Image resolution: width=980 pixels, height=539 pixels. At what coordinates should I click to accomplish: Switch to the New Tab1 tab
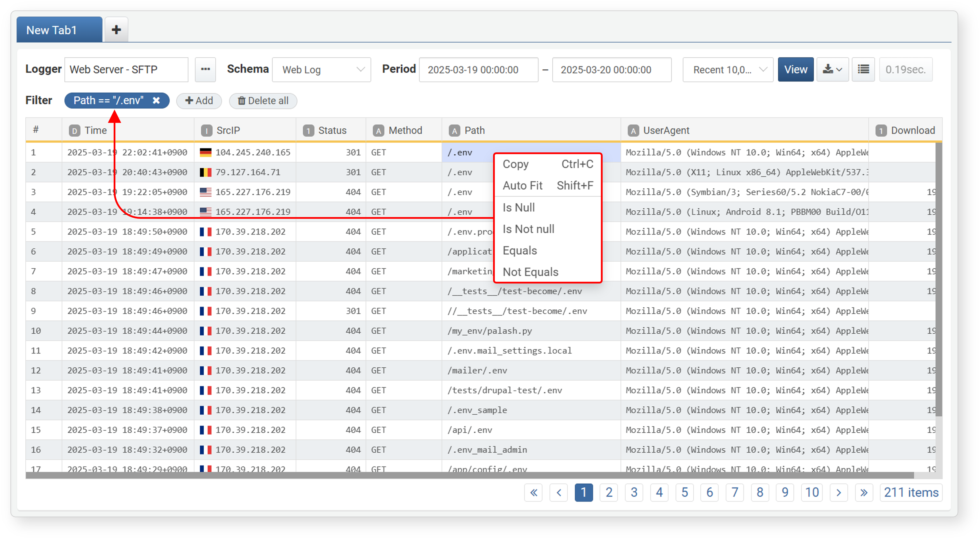[x=59, y=30]
